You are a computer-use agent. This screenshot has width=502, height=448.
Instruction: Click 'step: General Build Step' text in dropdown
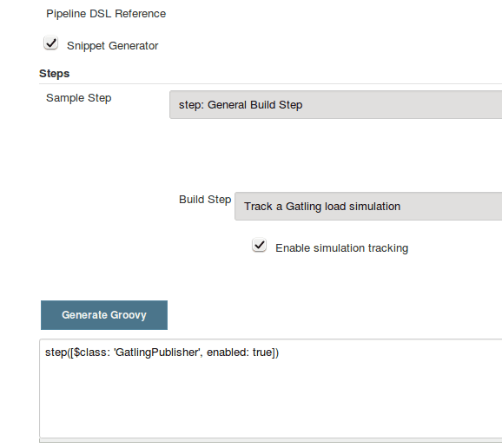pos(241,105)
